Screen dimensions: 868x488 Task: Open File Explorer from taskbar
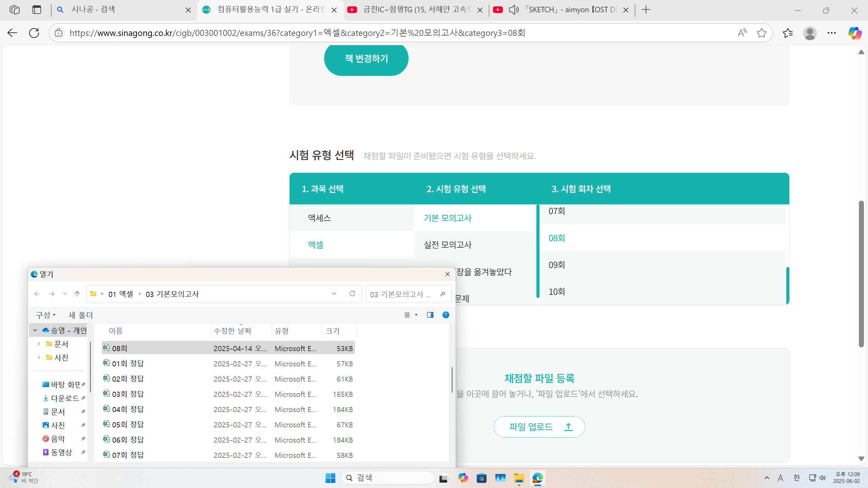click(x=519, y=478)
